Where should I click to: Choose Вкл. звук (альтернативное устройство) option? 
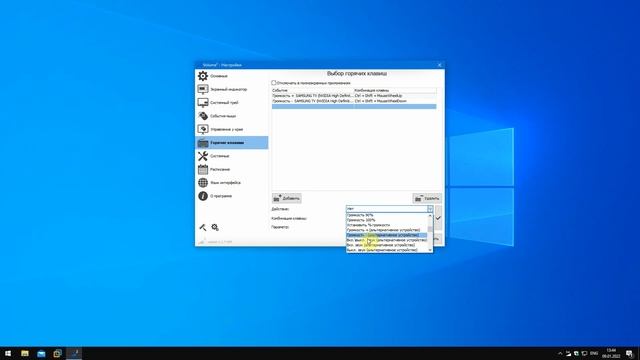pos(387,245)
